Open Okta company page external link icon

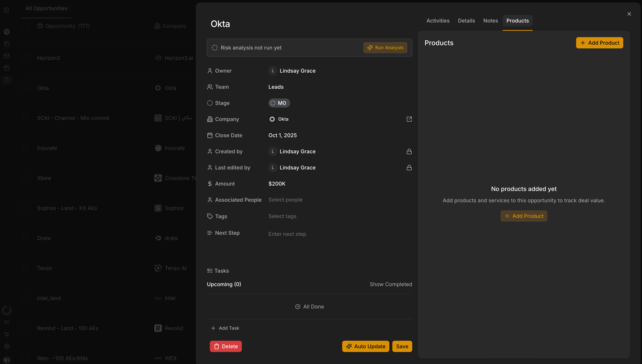coord(409,119)
